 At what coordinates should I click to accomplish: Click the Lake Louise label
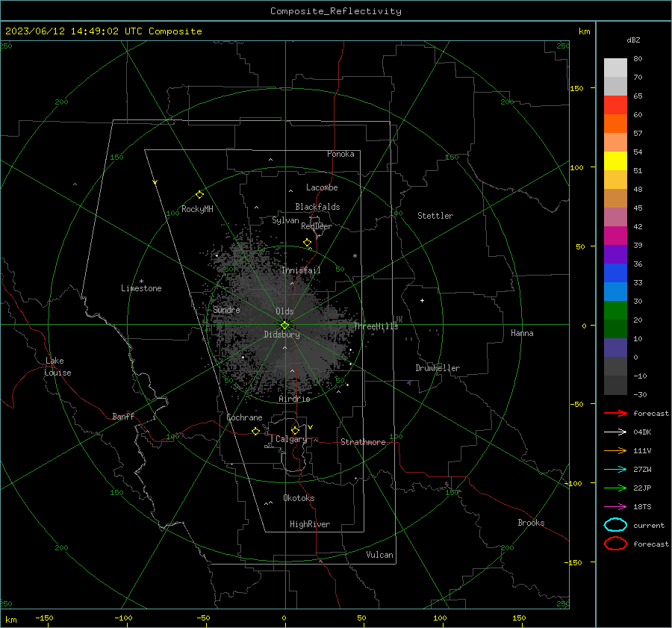57,367
